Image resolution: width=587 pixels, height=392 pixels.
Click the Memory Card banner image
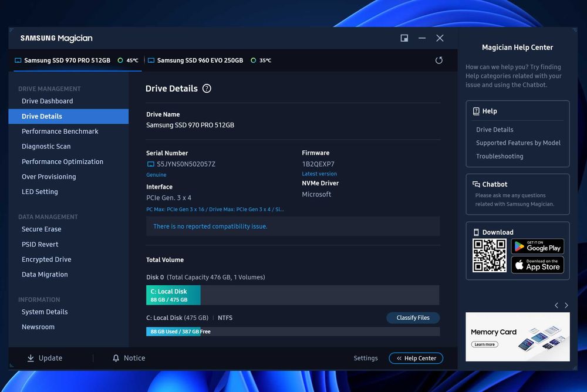pyautogui.click(x=518, y=337)
